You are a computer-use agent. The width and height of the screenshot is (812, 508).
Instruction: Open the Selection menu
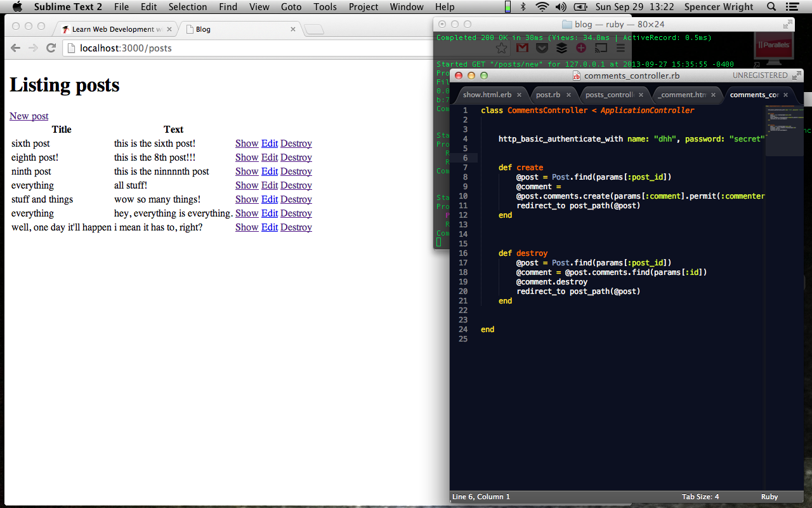[x=188, y=7]
